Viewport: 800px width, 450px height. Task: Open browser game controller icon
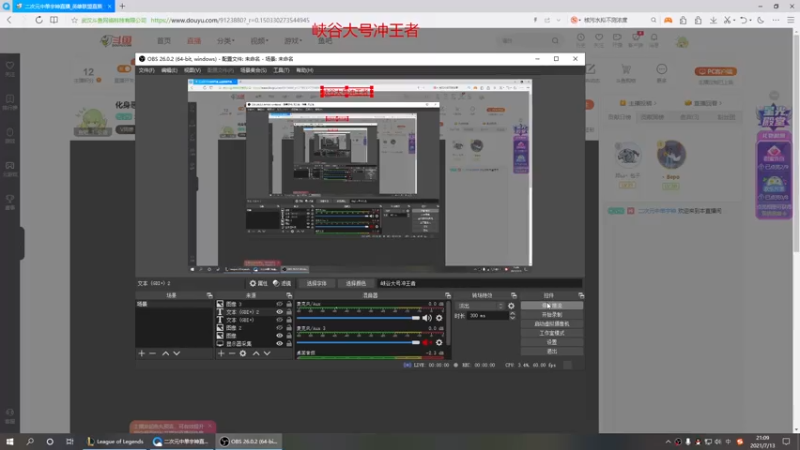tap(668, 20)
